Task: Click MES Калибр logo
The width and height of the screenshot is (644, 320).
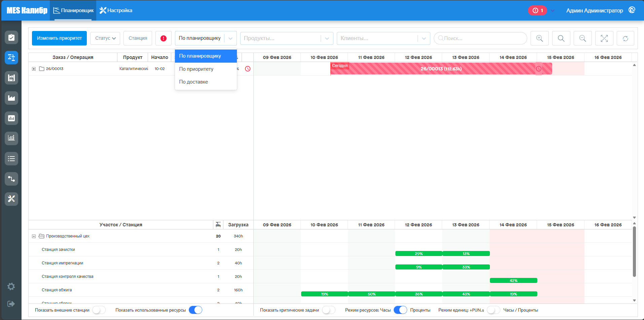Action: [27, 10]
